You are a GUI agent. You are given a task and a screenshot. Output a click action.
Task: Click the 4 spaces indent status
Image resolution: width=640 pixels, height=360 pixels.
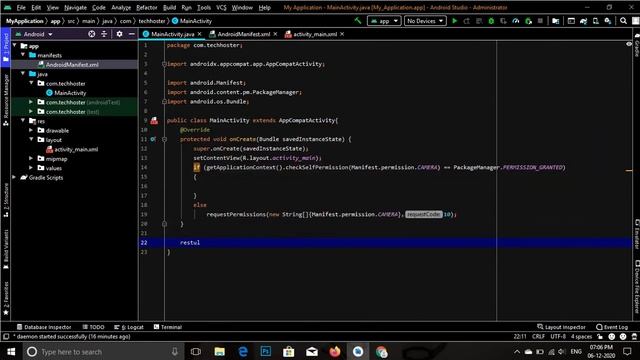click(x=581, y=337)
